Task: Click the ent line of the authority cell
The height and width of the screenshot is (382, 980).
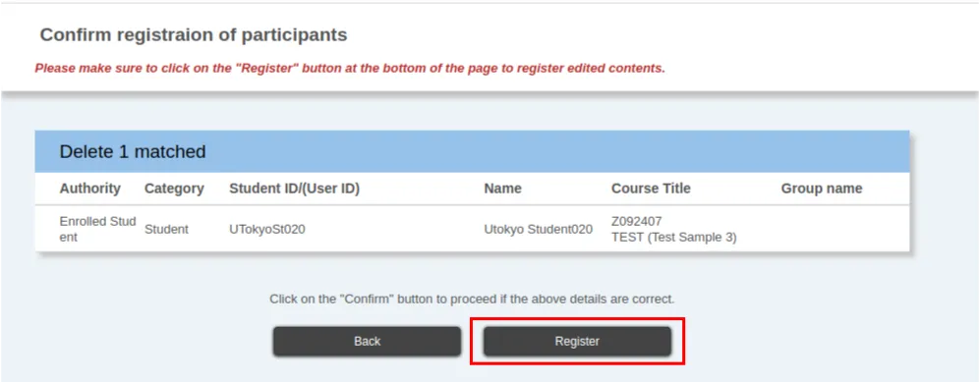Action: pyautogui.click(x=68, y=238)
